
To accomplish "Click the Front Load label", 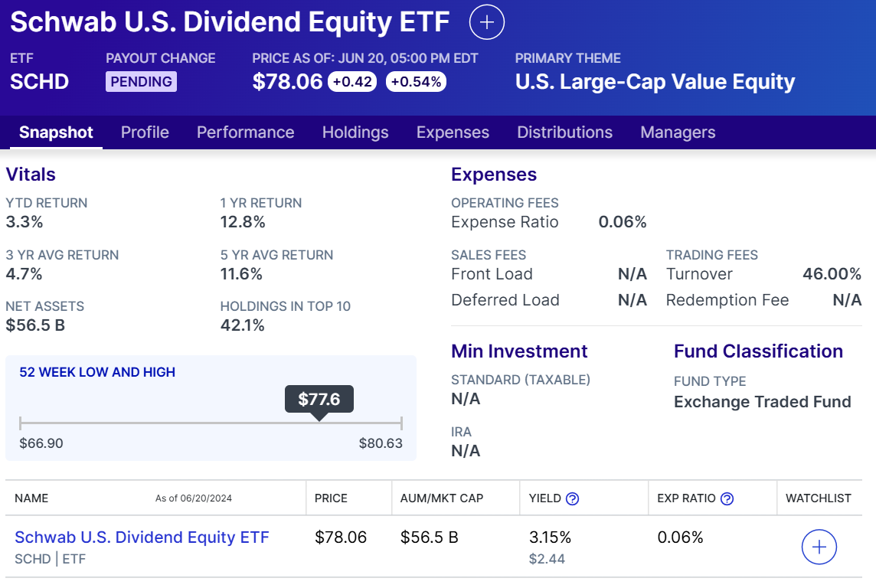I will (x=492, y=274).
